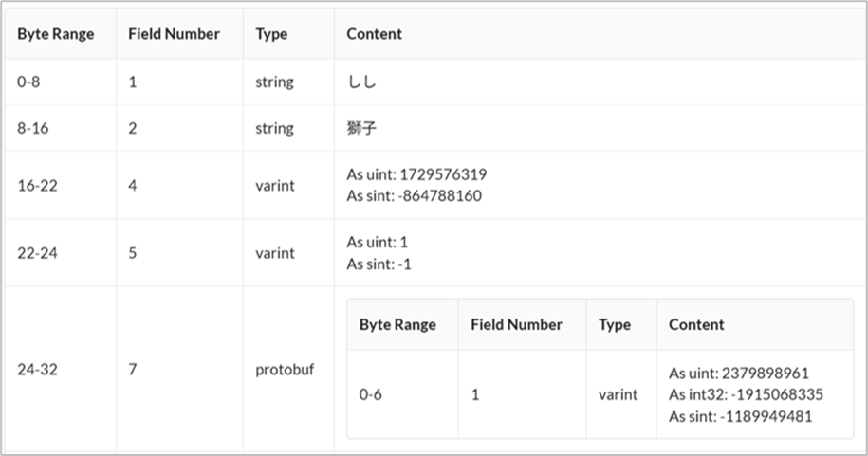Click the kanji string content 獅子
The height and width of the screenshot is (456, 868).
tap(361, 128)
